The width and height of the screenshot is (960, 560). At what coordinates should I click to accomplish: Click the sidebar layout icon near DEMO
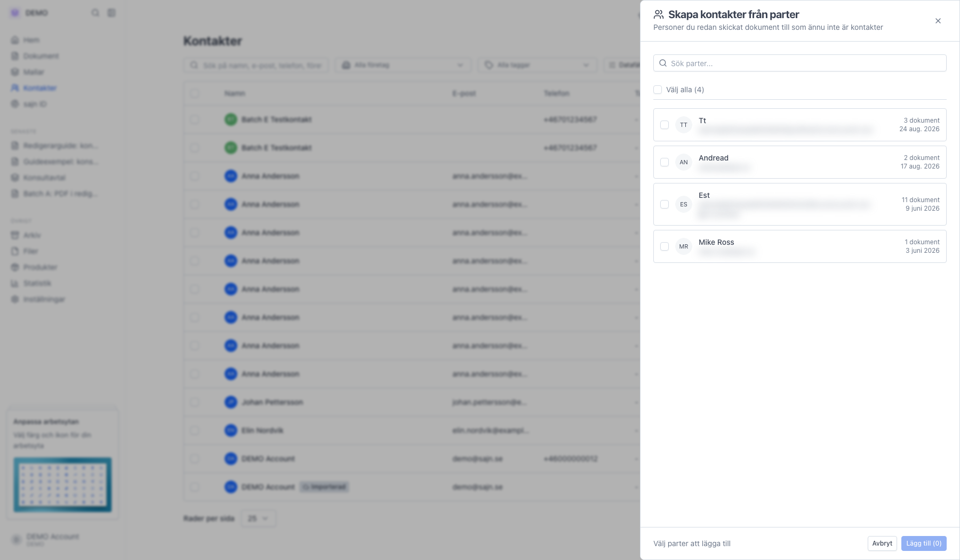(x=111, y=13)
